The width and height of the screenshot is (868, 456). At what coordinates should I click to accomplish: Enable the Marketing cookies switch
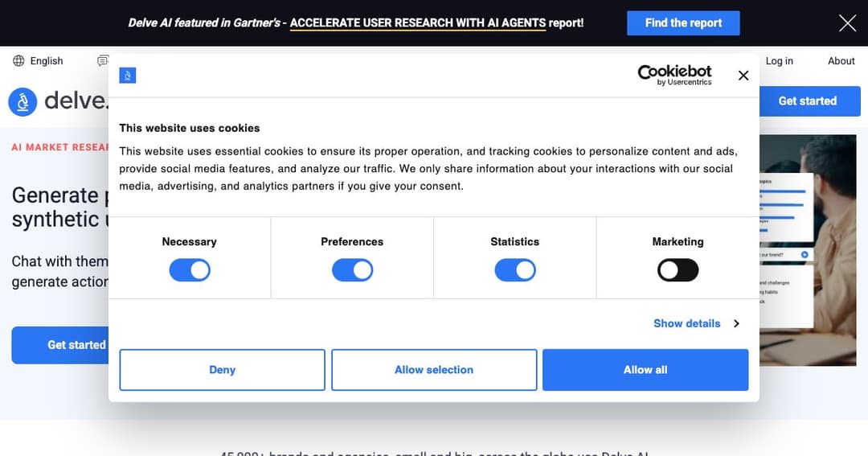678,270
